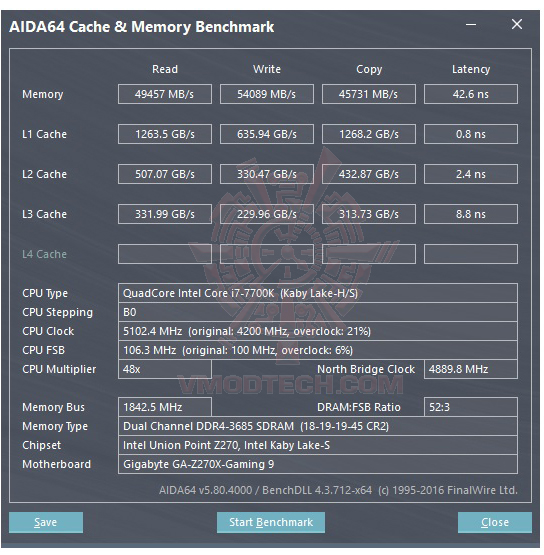Viewport: 544px width, 555px height.
Task: Click the Copy column header
Action: [369, 69]
